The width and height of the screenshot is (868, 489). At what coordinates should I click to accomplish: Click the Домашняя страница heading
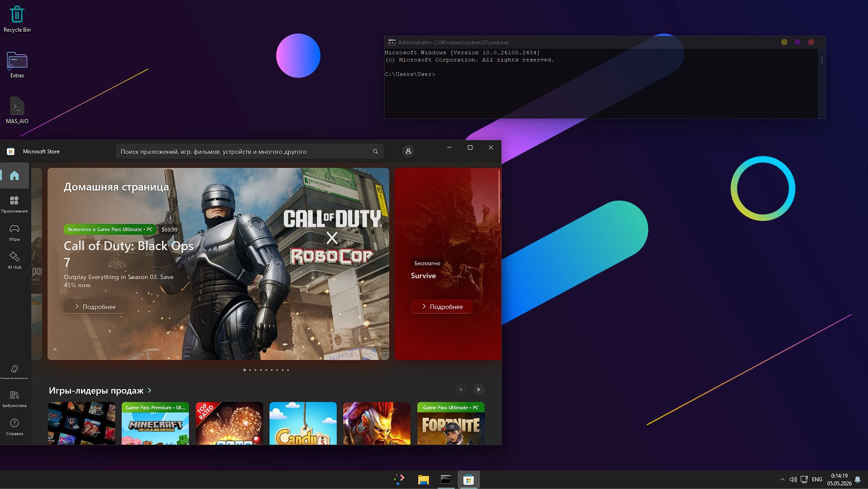coord(116,187)
